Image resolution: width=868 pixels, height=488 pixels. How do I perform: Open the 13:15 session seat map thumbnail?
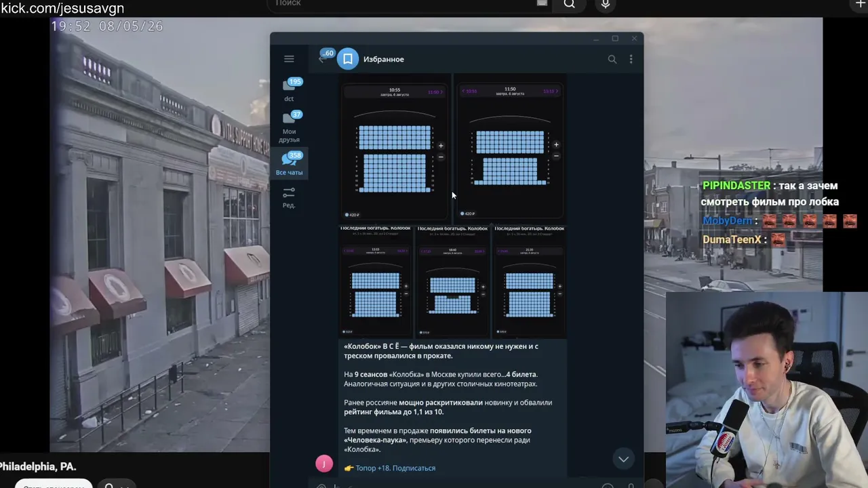point(376,281)
